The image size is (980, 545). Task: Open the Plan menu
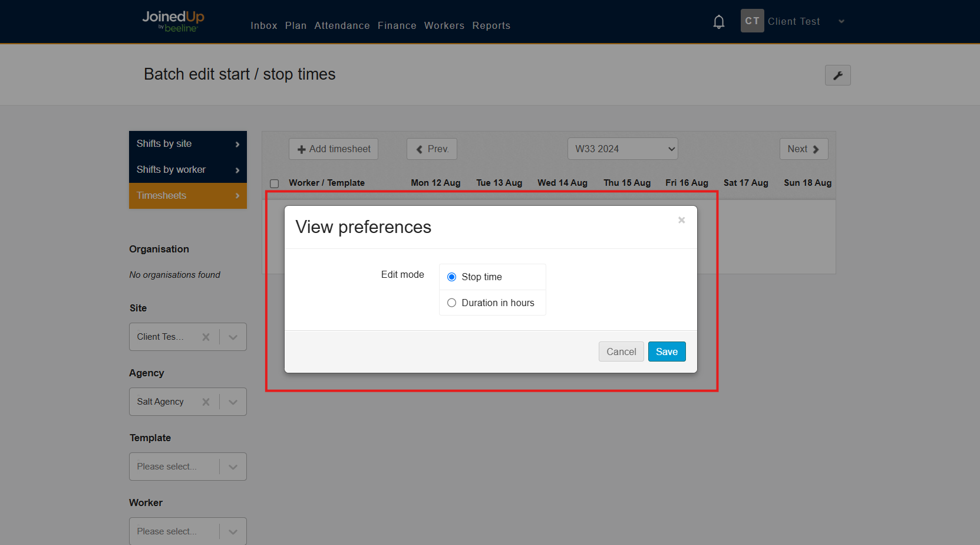(x=296, y=25)
